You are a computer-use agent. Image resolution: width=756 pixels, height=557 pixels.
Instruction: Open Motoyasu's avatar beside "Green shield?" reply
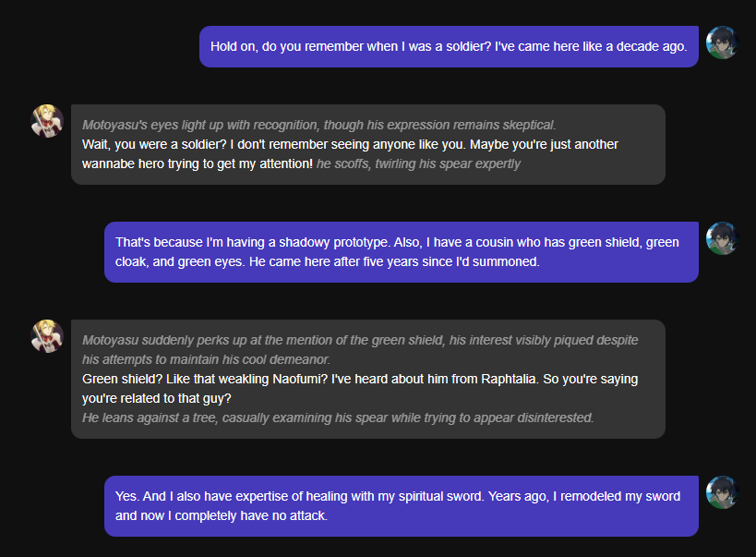point(47,336)
